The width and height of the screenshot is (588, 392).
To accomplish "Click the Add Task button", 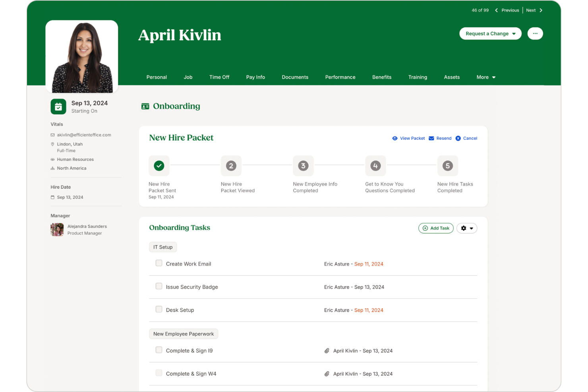I will point(436,228).
